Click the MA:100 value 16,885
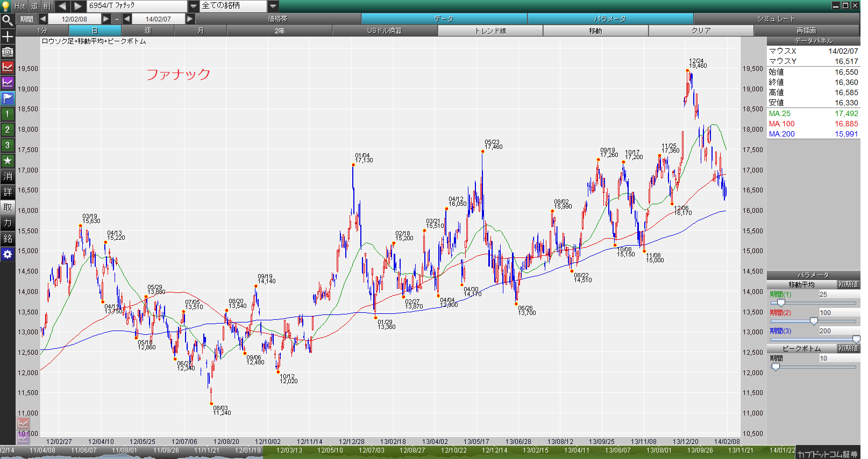 coord(846,124)
